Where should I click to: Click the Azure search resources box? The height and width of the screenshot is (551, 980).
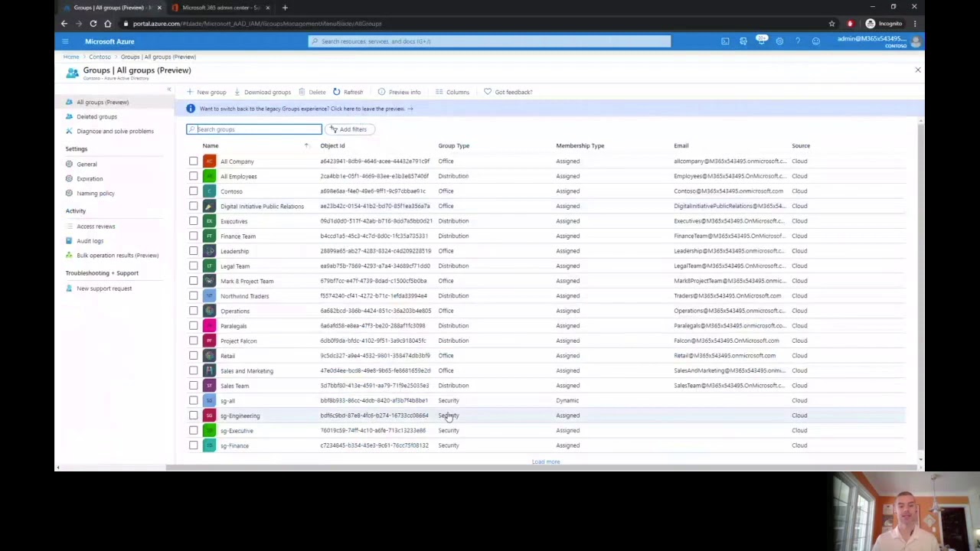pos(489,41)
